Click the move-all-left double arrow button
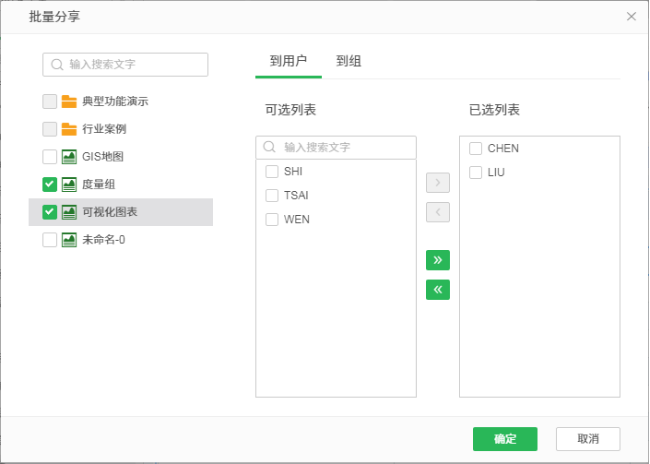This screenshot has width=650, height=464. click(437, 290)
